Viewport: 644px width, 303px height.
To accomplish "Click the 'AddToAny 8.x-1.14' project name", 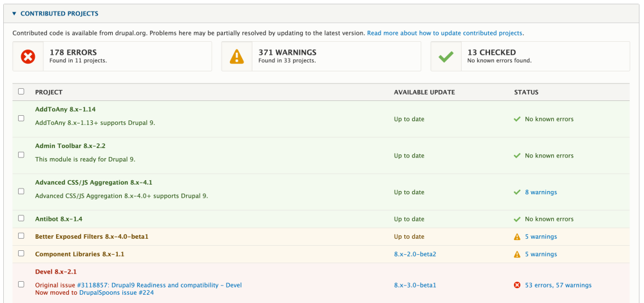I will click(66, 109).
